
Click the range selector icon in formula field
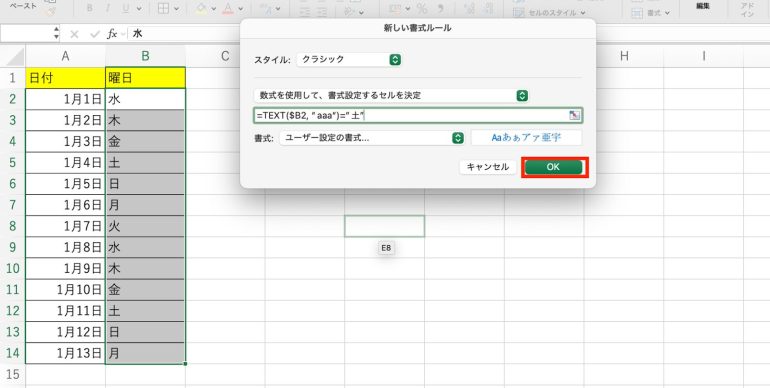pyautogui.click(x=574, y=115)
